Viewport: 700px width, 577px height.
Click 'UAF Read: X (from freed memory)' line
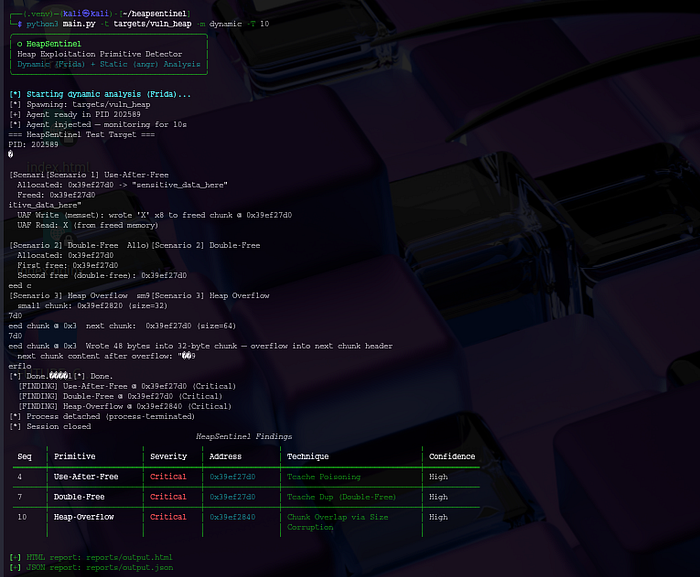(88, 225)
